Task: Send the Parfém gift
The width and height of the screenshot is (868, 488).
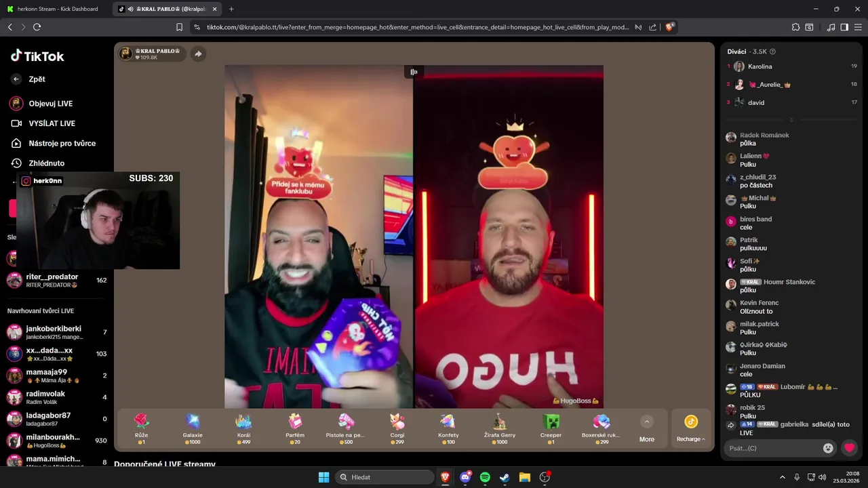Action: point(295,429)
